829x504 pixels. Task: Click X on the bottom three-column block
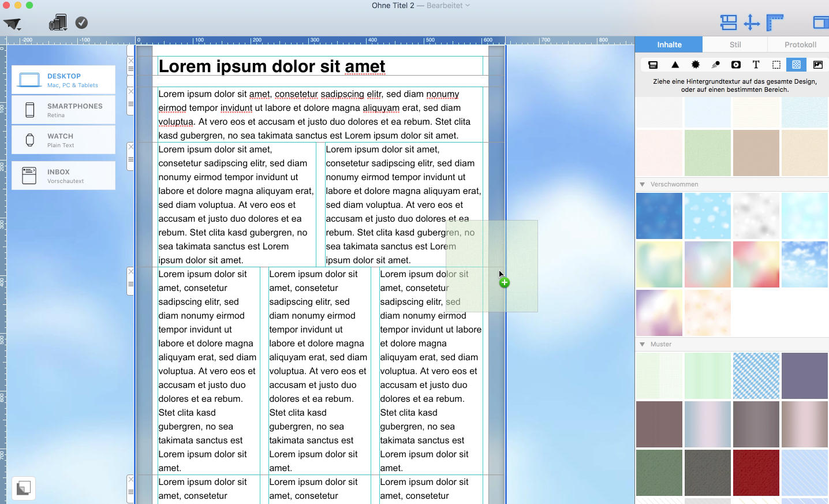click(x=130, y=479)
